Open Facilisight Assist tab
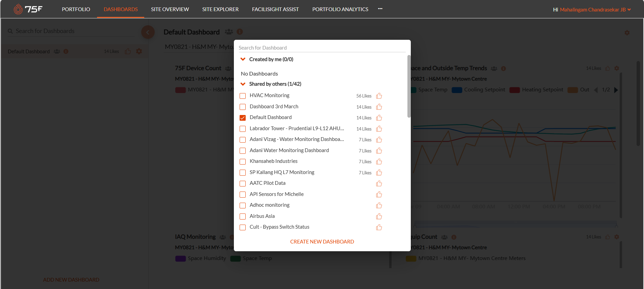The height and width of the screenshot is (289, 644). click(x=275, y=9)
